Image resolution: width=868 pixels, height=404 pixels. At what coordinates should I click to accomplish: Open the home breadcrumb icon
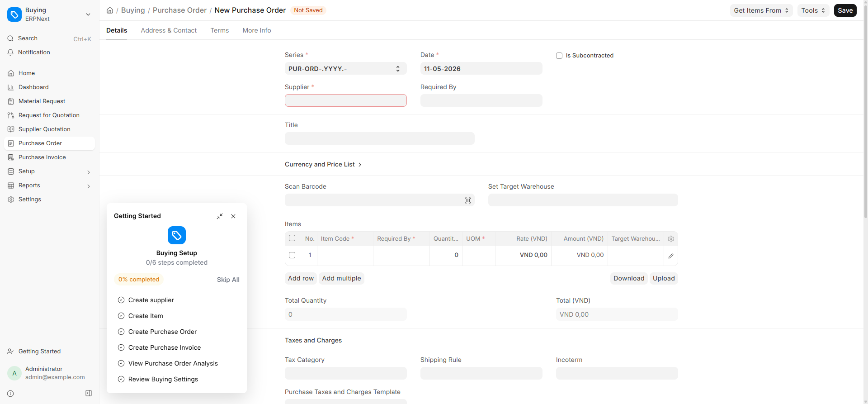point(110,10)
